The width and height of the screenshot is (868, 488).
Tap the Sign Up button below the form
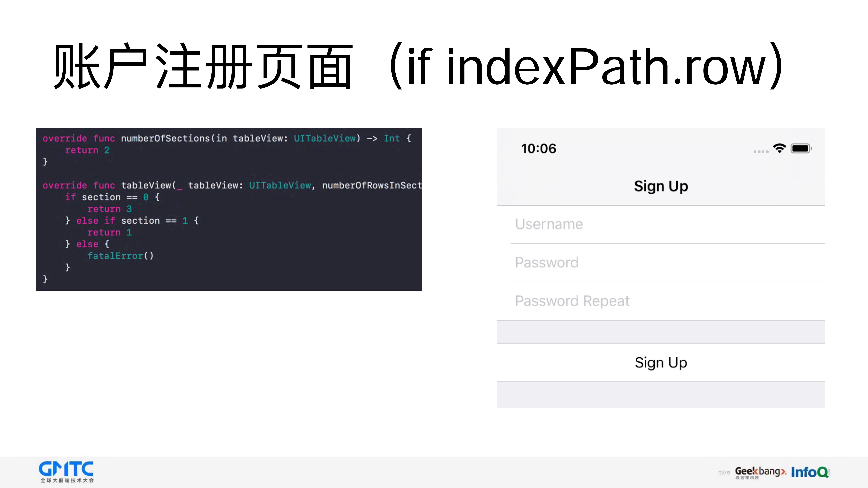click(660, 363)
